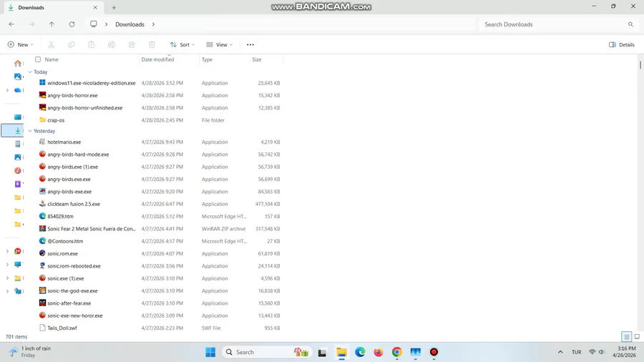Select hotelmario.exe file
This screenshot has height=362, width=644.
[x=64, y=142]
